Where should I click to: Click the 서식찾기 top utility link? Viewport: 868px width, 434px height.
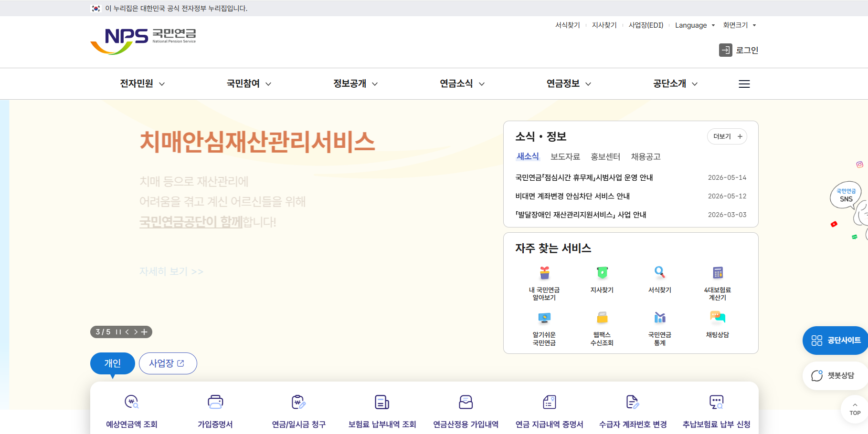point(567,25)
